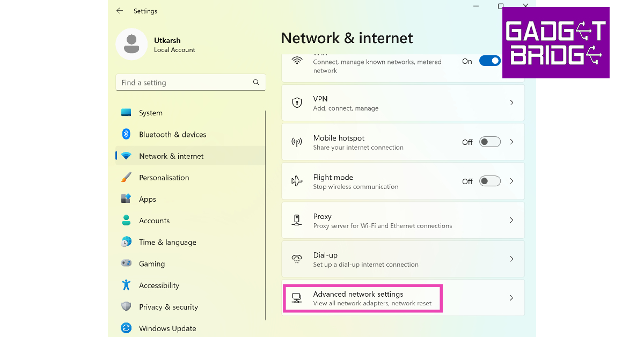Click the Windows Update icon
Image resolution: width=644 pixels, height=337 pixels.
click(x=126, y=328)
